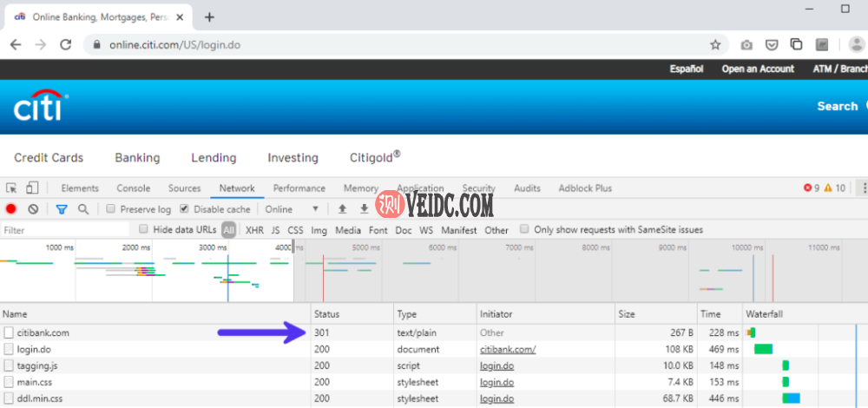Import HAR file upload arrow

click(342, 209)
